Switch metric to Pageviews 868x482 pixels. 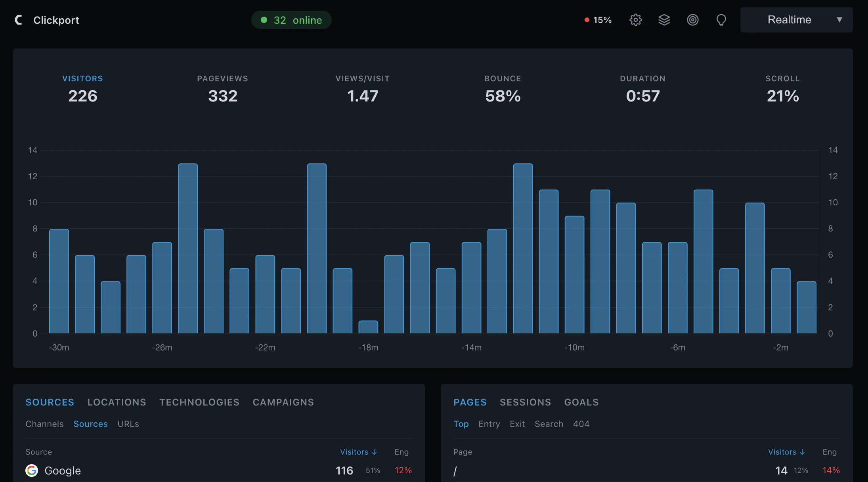point(222,88)
